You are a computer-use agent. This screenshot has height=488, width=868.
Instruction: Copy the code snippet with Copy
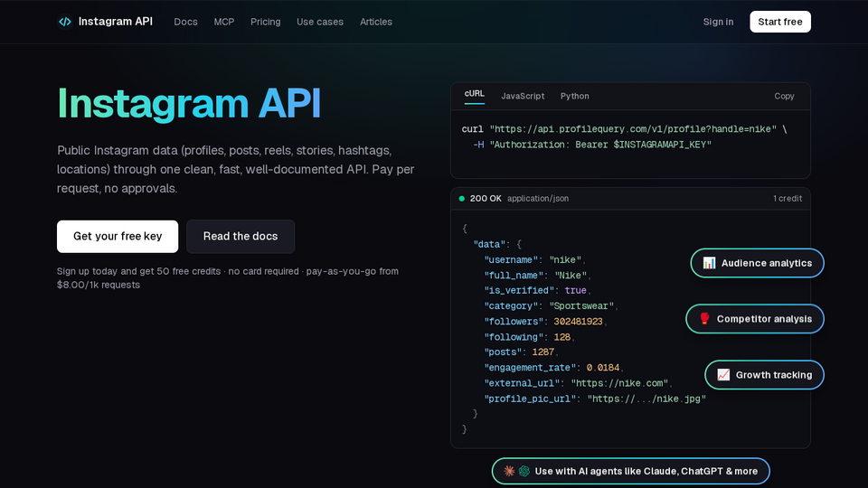784,96
